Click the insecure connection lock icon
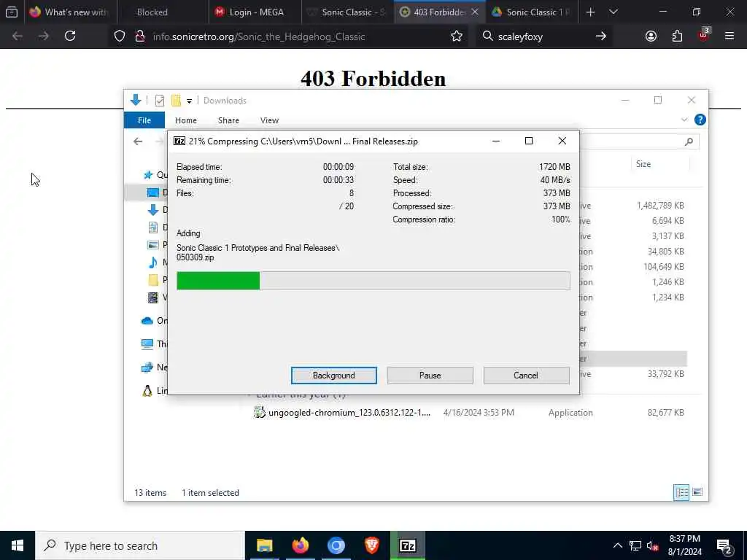 coord(140,36)
